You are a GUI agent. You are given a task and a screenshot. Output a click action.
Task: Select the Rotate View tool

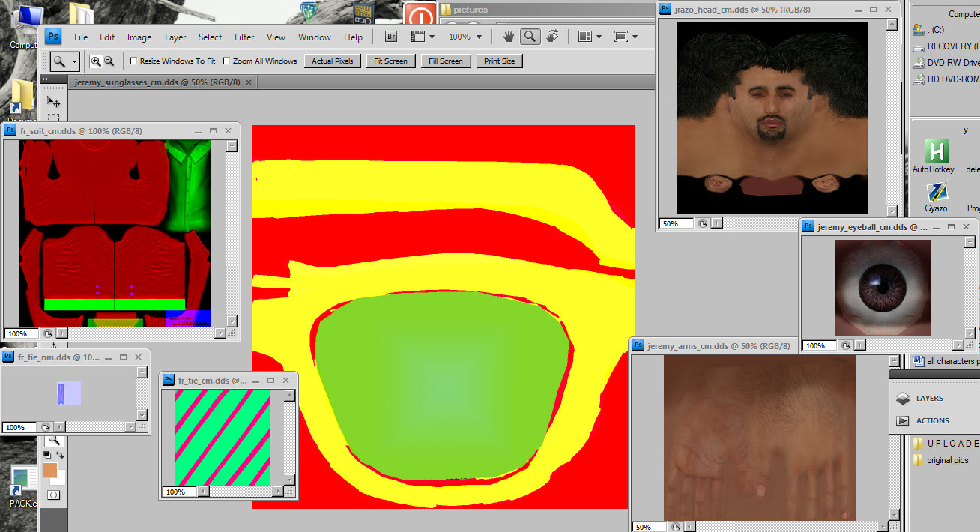pos(552,37)
